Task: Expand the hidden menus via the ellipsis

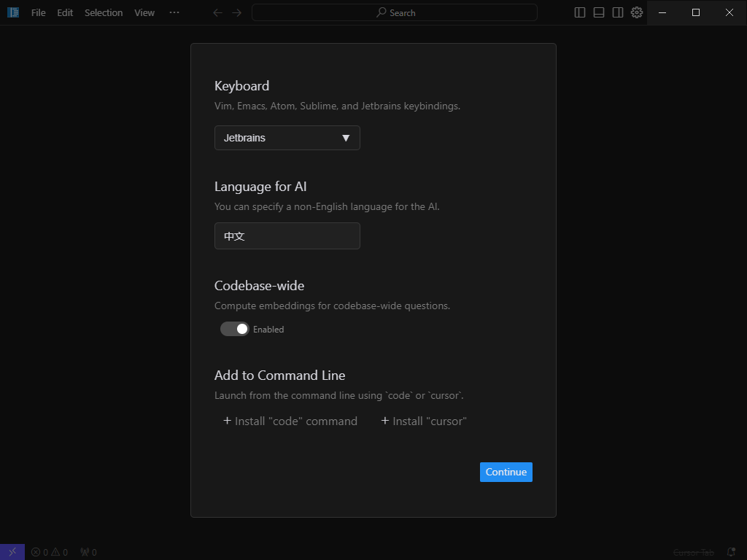Action: click(174, 12)
